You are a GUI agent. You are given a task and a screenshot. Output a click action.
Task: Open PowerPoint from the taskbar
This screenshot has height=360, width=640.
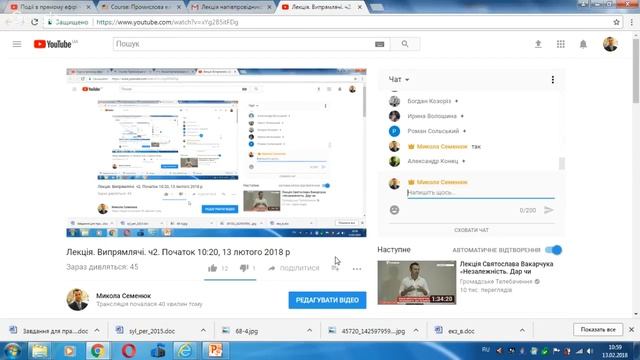215,351
